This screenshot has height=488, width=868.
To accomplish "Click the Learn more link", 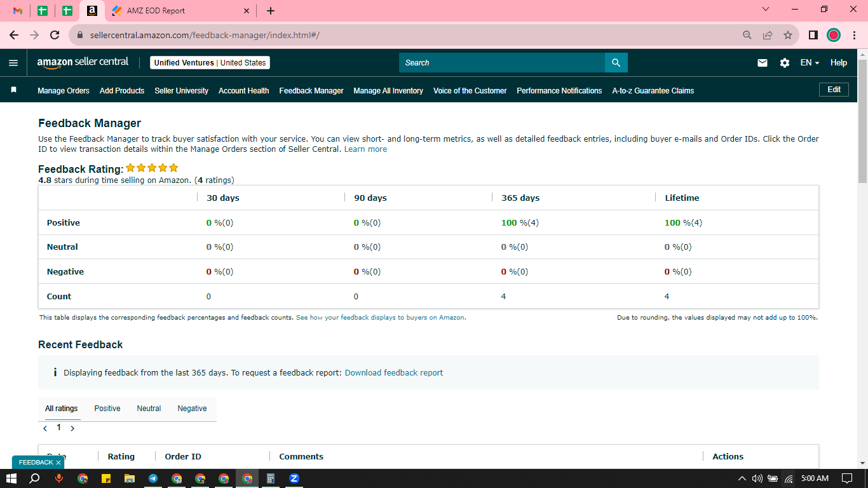I will click(365, 149).
